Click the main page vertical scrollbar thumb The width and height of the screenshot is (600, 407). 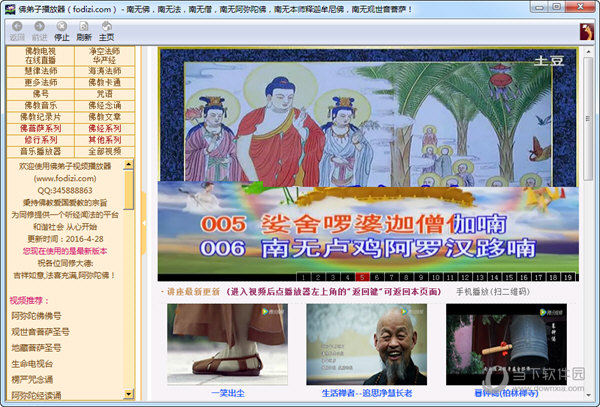coord(588,119)
